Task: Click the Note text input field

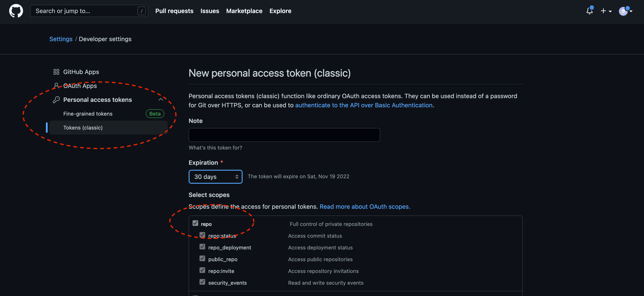Action: [284, 135]
